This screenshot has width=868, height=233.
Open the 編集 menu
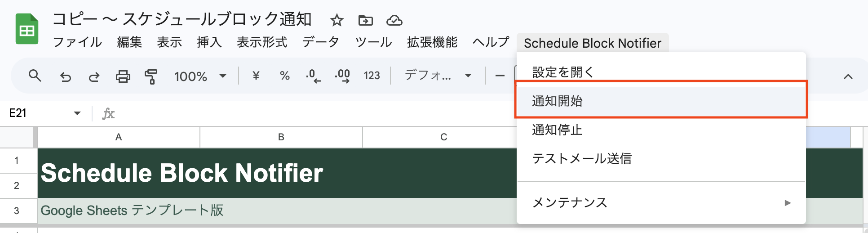129,42
